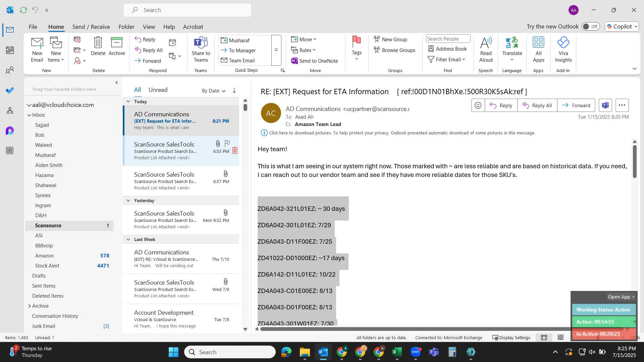Open the Move dropdown
Screen dimensions: 644x362
pyautogui.click(x=304, y=39)
